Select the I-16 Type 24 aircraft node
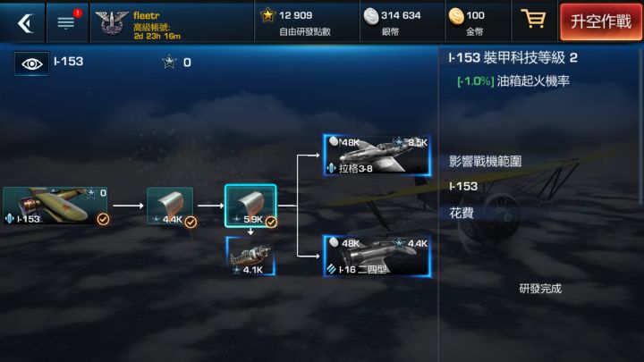The image size is (644, 362). tap(377, 257)
